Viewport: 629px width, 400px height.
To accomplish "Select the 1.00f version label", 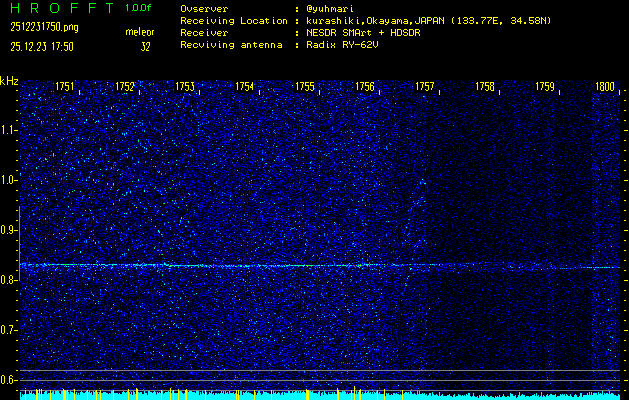I will 139,8.
